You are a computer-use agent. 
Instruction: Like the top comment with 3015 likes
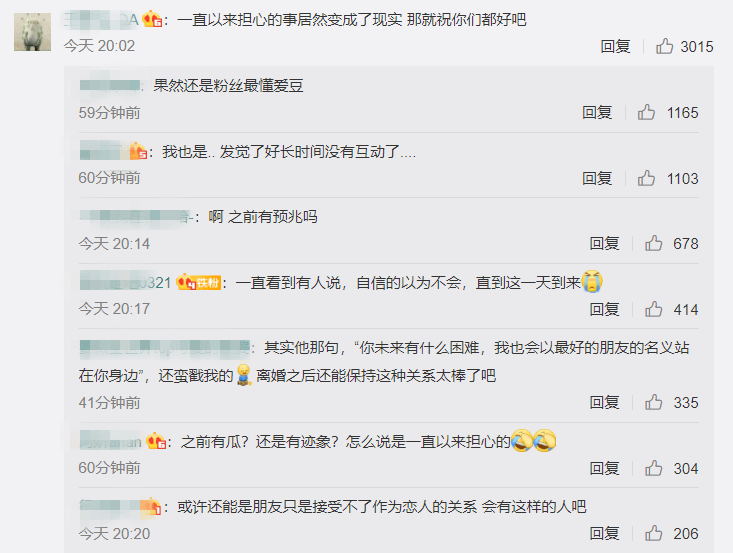pyautogui.click(x=664, y=46)
